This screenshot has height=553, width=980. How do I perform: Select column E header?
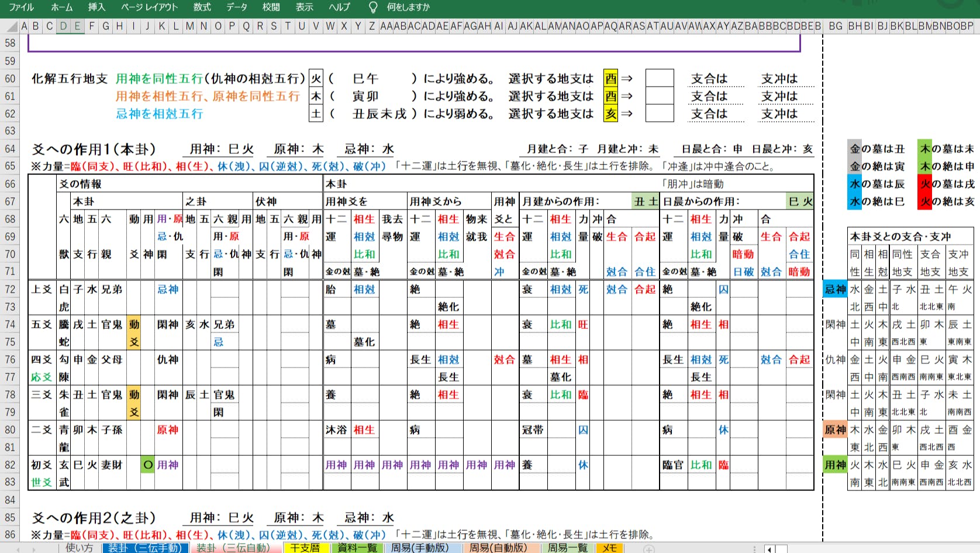pyautogui.click(x=77, y=26)
